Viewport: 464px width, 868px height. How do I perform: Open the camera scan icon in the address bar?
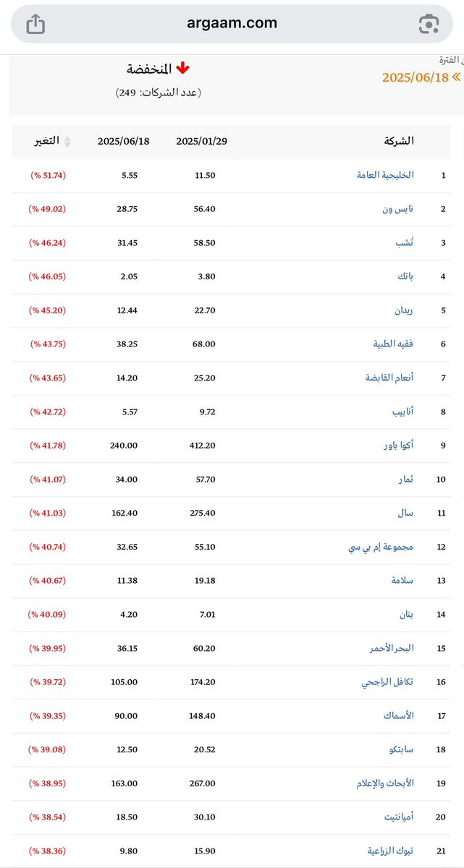pyautogui.click(x=429, y=24)
